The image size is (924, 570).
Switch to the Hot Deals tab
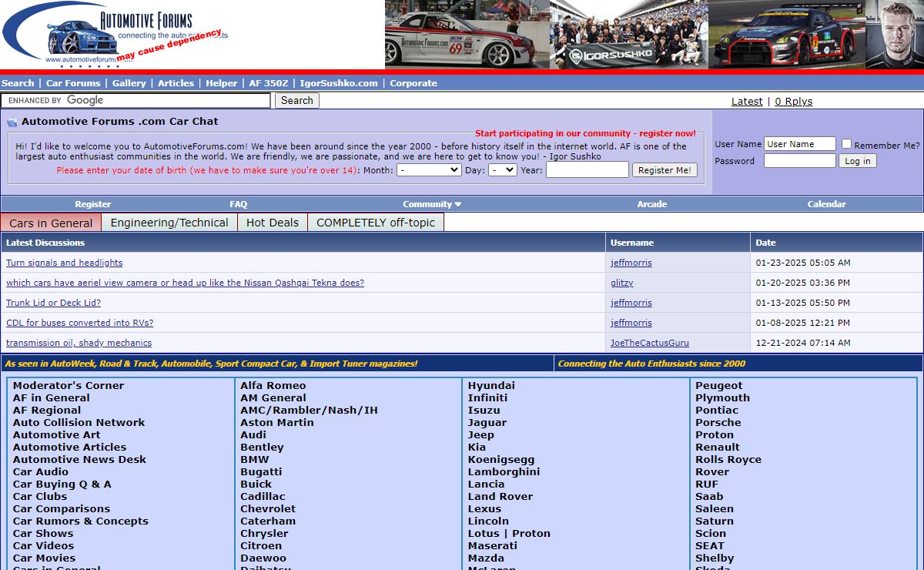pyautogui.click(x=273, y=223)
